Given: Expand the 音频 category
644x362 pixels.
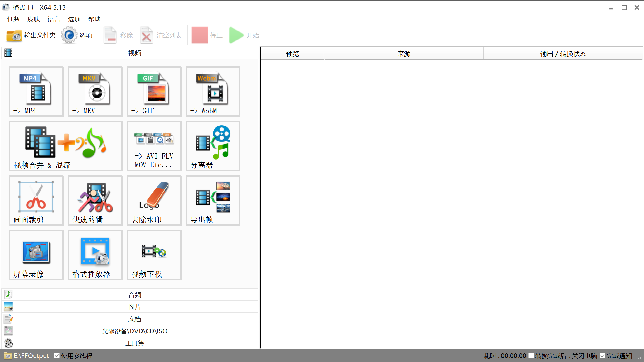Looking at the screenshot, I should [x=130, y=295].
